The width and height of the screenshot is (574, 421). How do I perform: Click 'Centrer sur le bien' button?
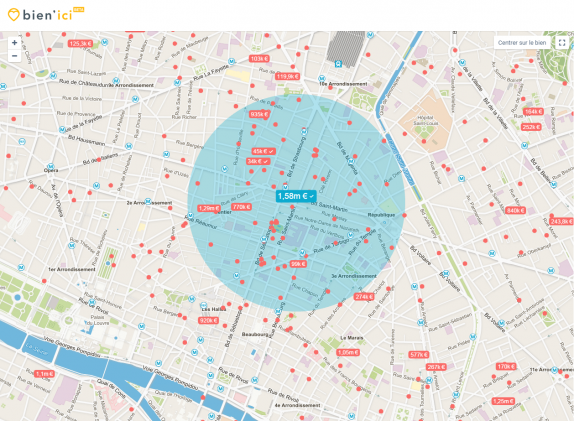522,43
